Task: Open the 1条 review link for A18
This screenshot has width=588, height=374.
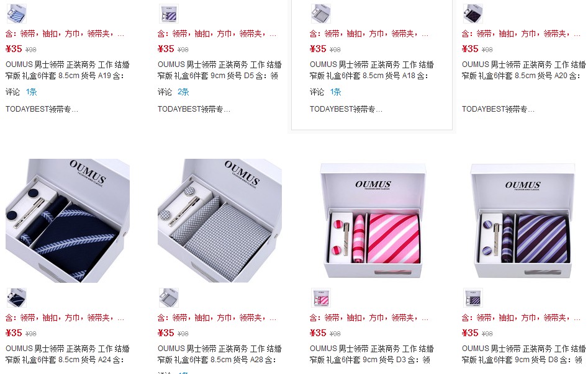Action: click(336, 92)
